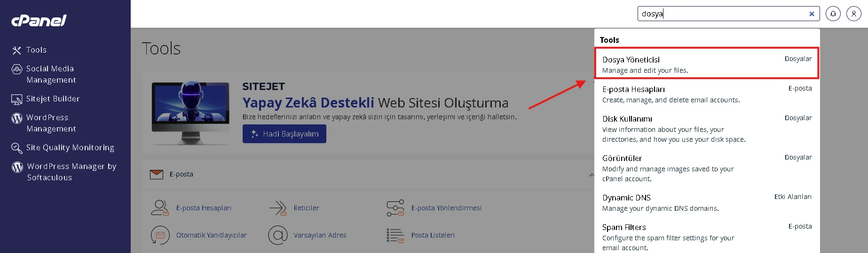Open Social Media Management

50,74
